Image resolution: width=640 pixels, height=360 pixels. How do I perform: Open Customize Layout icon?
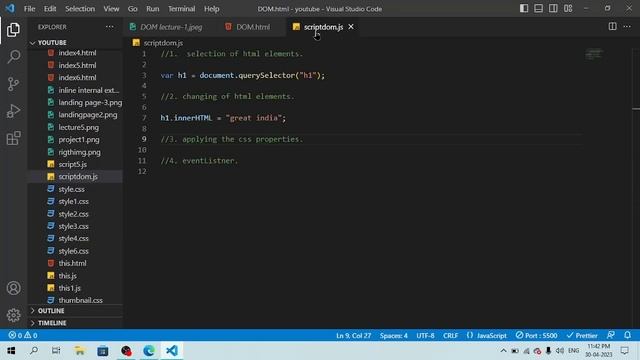pyautogui.click(x=568, y=9)
